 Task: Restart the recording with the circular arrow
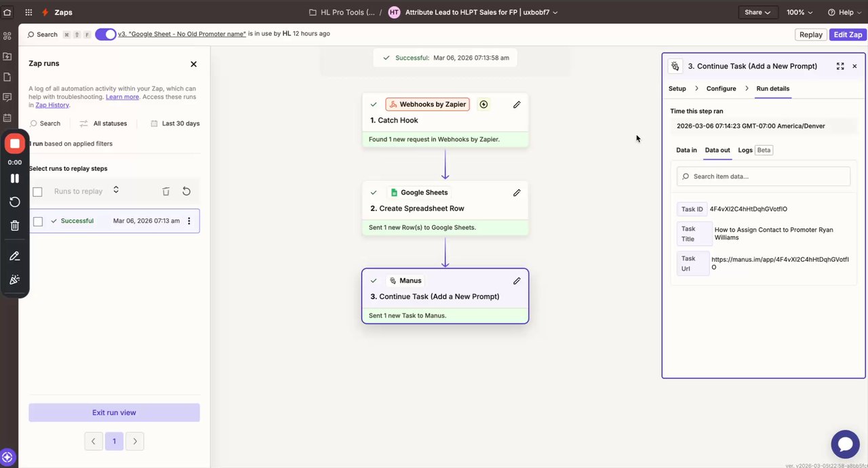pos(14,202)
